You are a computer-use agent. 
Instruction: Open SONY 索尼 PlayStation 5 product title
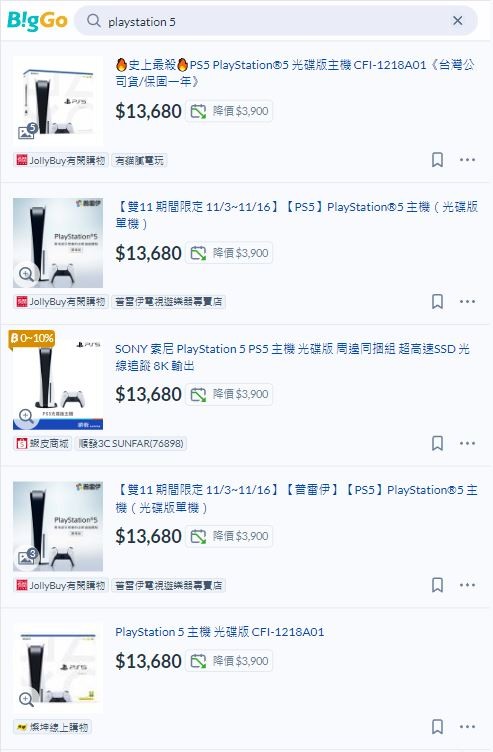[x=292, y=357]
